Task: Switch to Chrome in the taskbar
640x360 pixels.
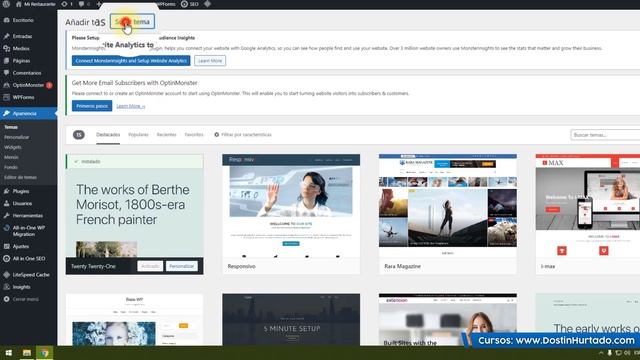Action: [x=44, y=353]
